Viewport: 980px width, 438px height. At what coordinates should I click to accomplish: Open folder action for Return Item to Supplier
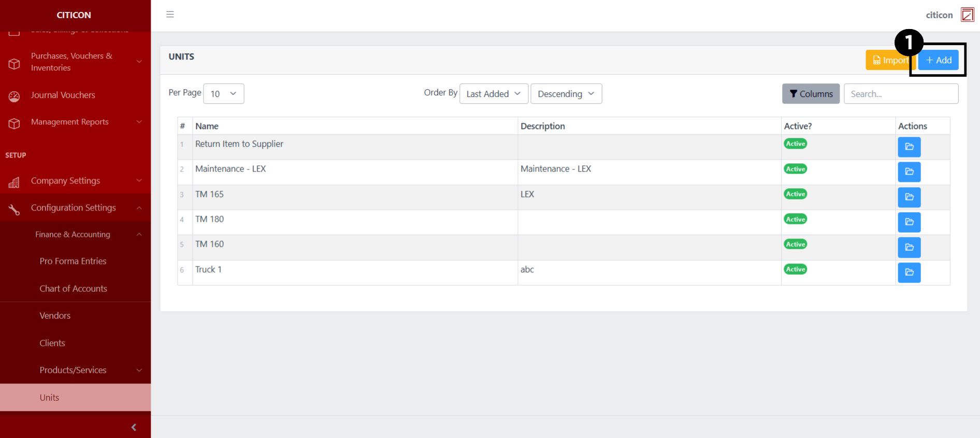point(909,147)
